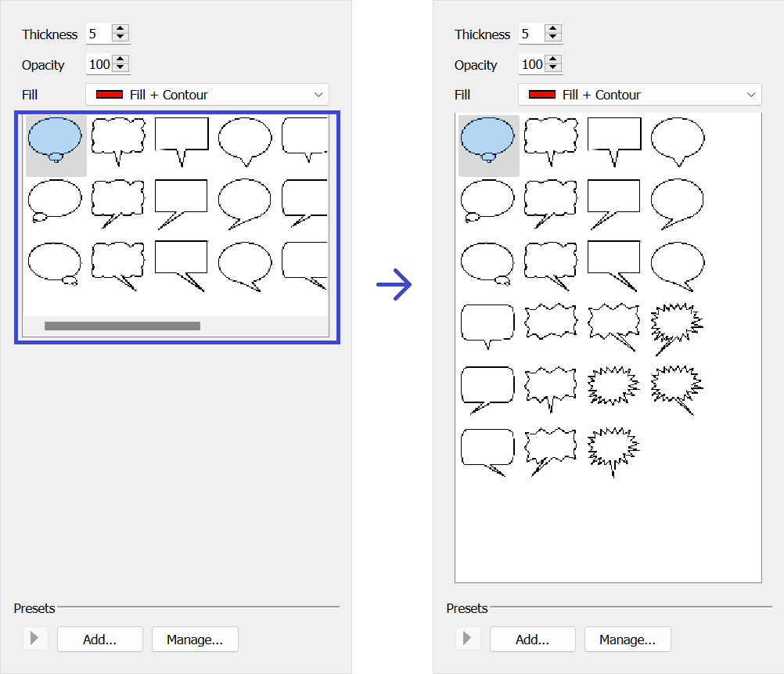Expand presets arrow in right panel

point(467,639)
